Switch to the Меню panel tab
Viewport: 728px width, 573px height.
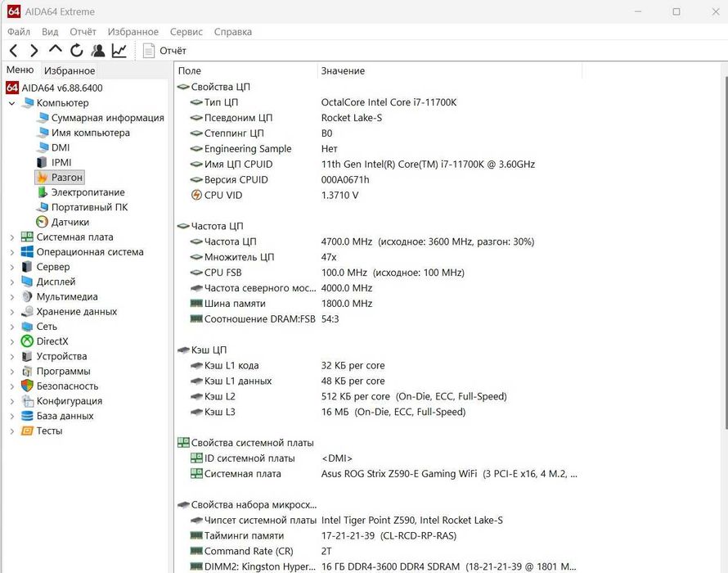pos(20,70)
